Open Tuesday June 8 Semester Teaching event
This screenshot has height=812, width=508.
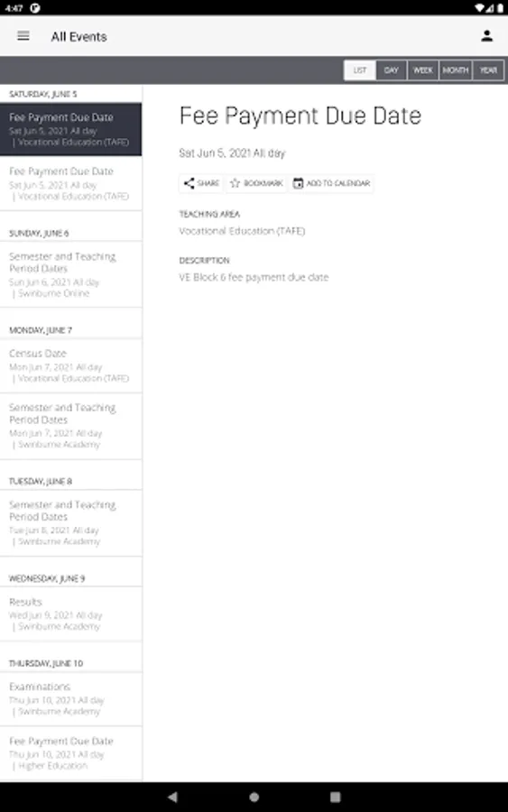tap(71, 523)
